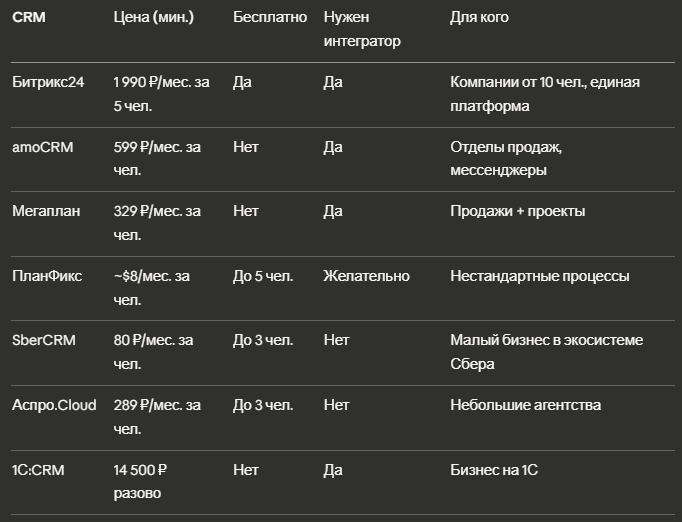Image resolution: width=682 pixels, height=522 pixels.
Task: Select the "ПланФикс" row name
Action: pos(47,276)
